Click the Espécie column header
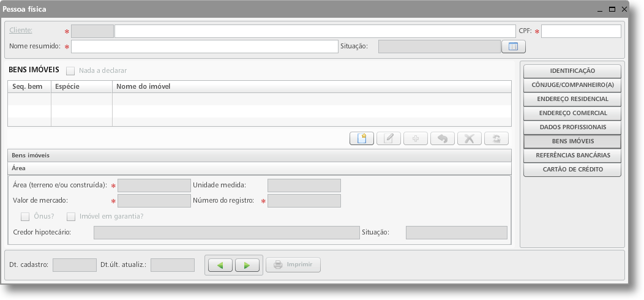This screenshot has height=300, width=644. (82, 87)
